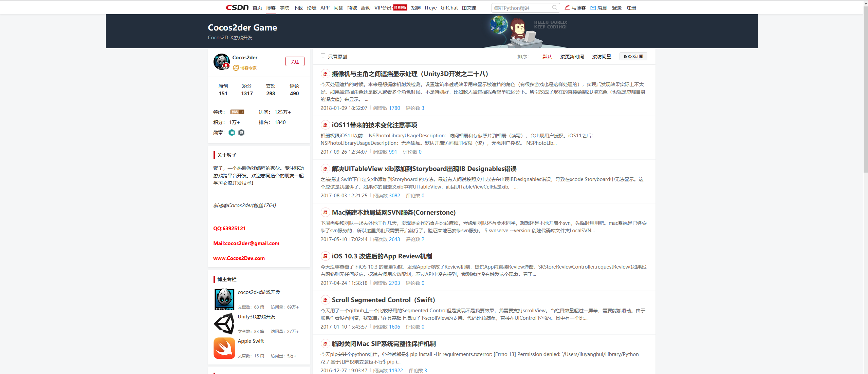The width and height of the screenshot is (868, 374).
Task: Open the iOS11带来的技术变化注意事项 article
Action: point(374,125)
